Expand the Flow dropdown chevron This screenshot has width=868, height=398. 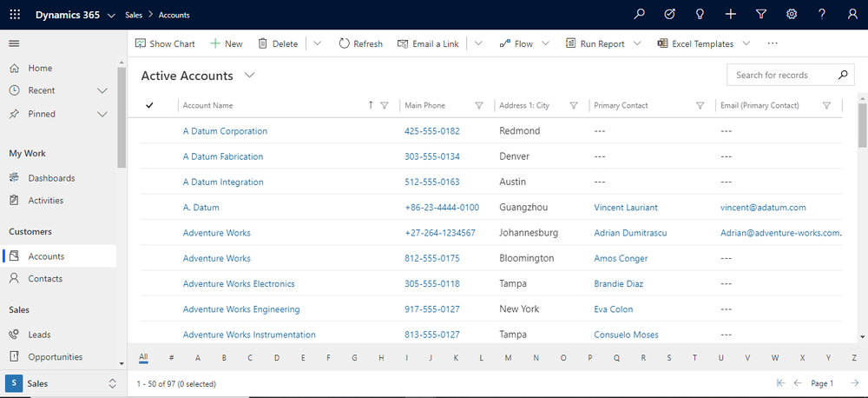click(x=546, y=43)
